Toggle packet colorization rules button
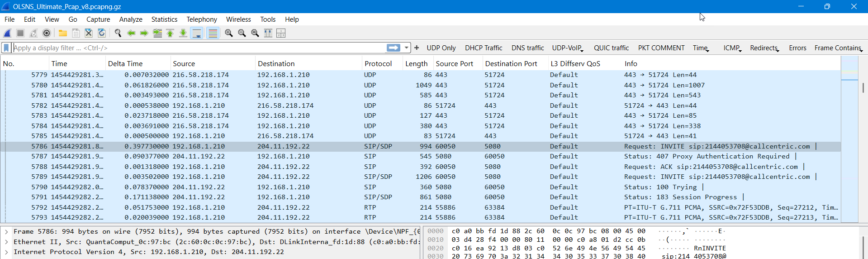868x259 pixels. [213, 33]
